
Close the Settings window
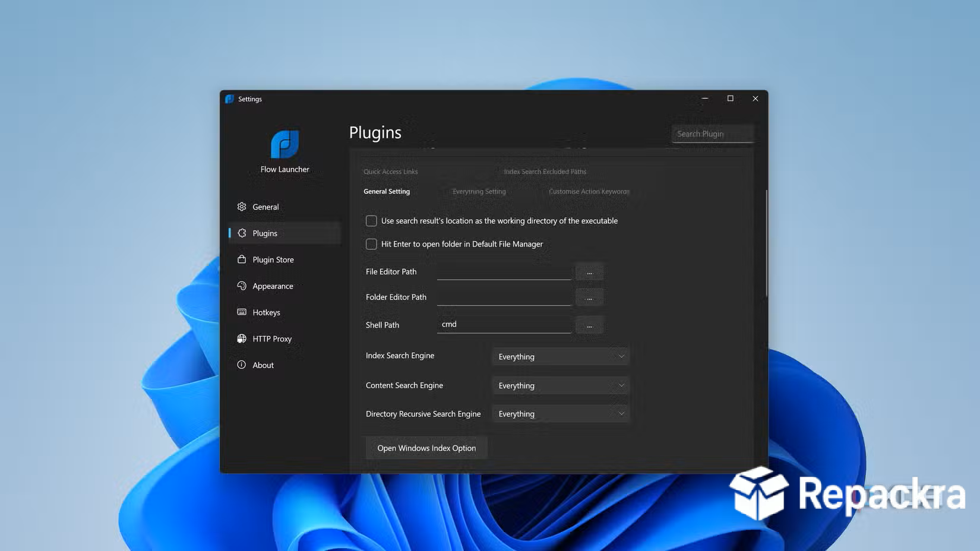755,99
